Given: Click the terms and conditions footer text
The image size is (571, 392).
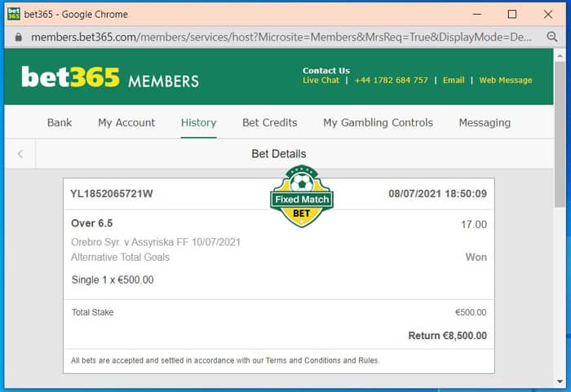Looking at the screenshot, I should point(225,360).
